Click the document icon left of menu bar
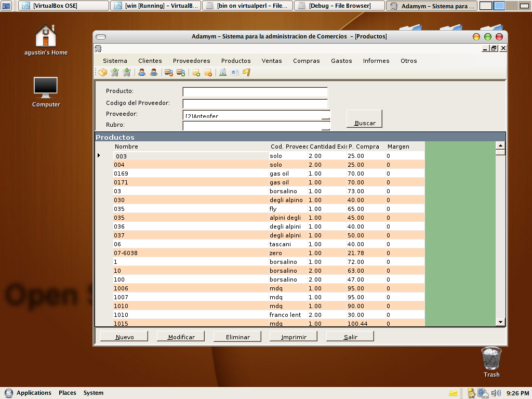 [x=98, y=49]
